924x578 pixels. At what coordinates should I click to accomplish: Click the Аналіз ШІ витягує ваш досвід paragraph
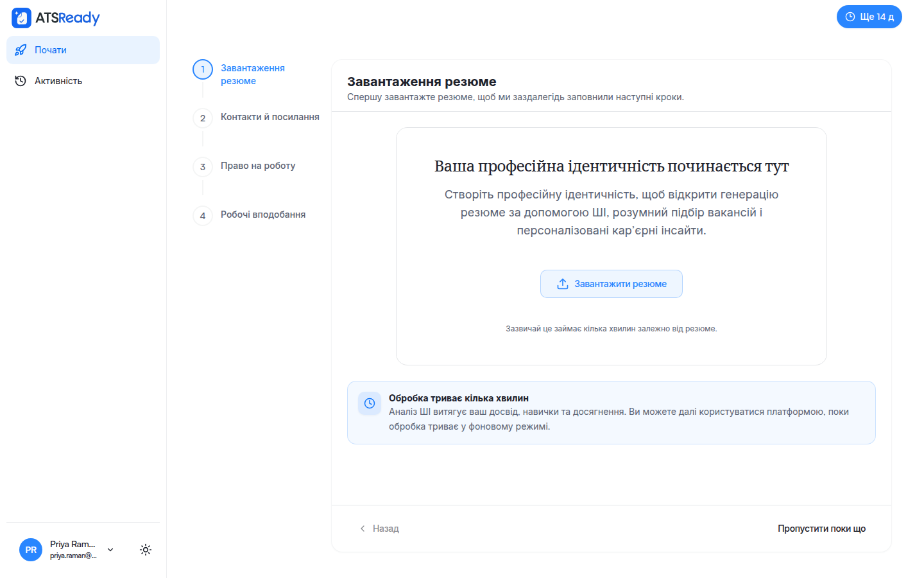[x=619, y=419]
